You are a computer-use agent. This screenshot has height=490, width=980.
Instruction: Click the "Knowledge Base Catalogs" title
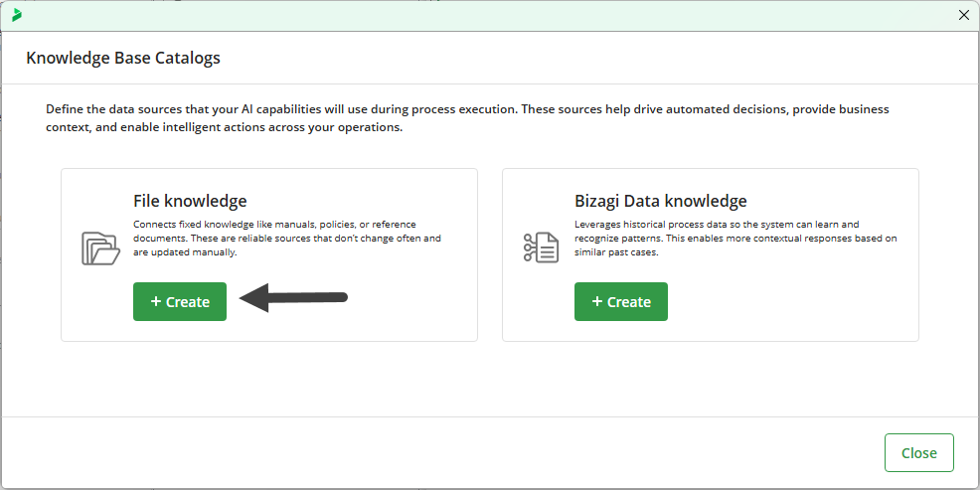click(123, 58)
